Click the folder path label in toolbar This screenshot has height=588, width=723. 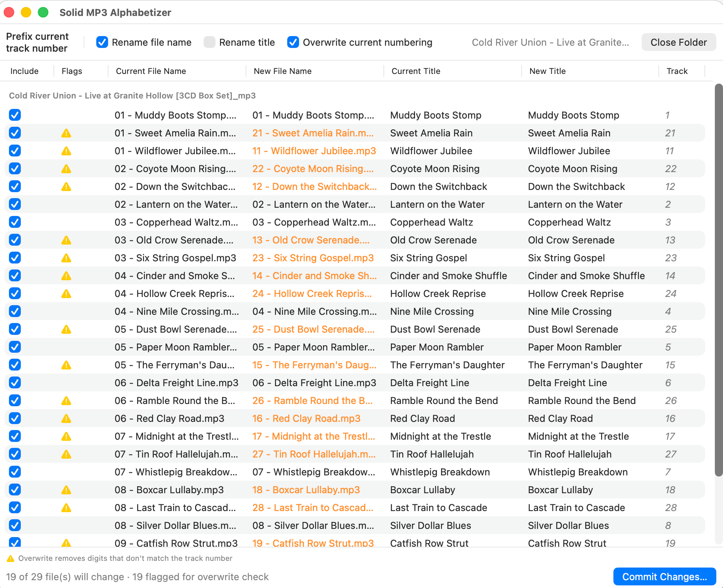550,42
